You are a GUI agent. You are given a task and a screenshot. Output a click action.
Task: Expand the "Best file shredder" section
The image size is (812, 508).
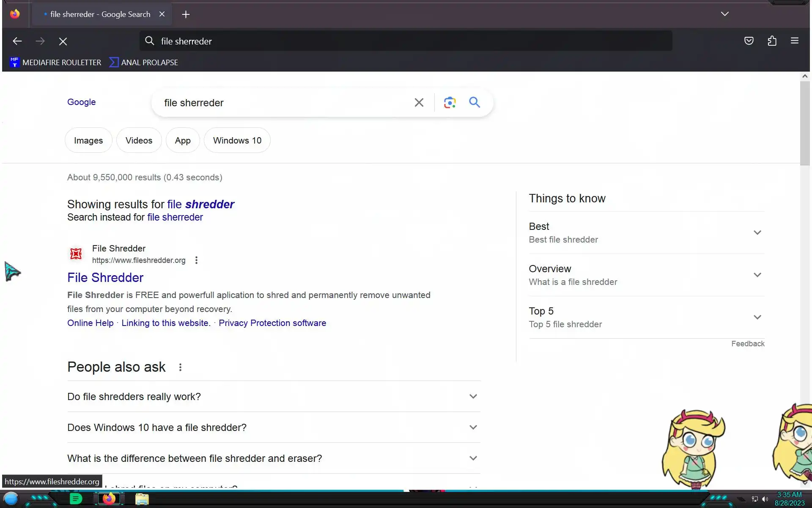[757, 233]
